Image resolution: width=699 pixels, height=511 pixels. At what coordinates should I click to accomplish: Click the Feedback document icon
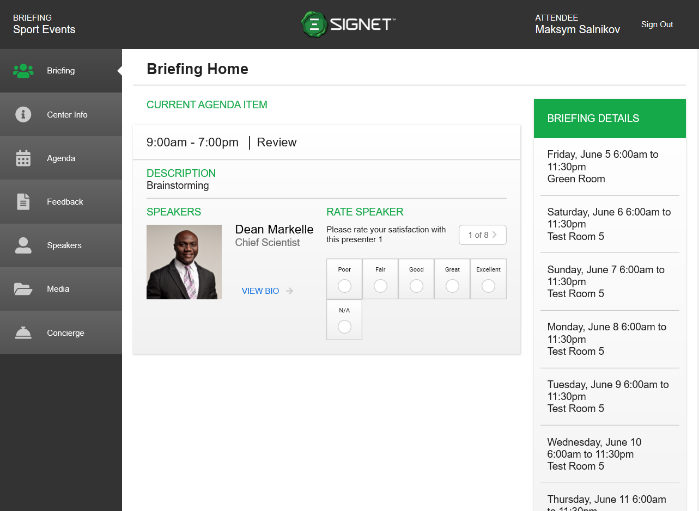[23, 202]
